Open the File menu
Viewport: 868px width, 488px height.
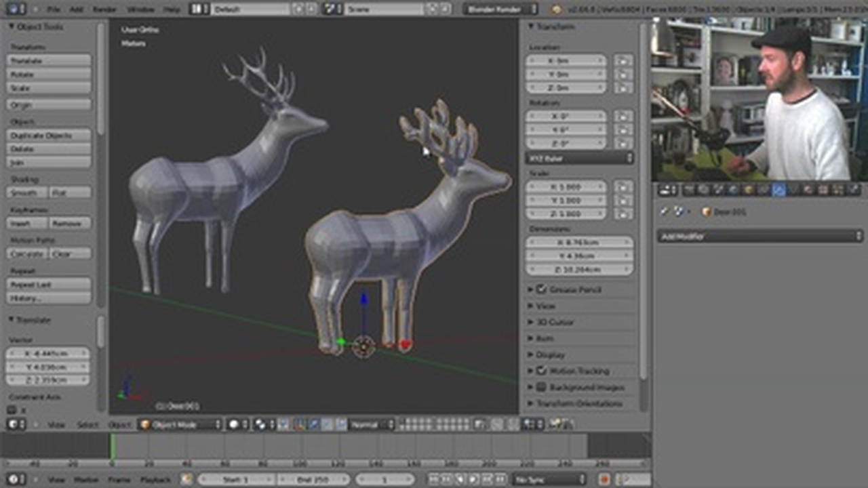pyautogui.click(x=54, y=9)
